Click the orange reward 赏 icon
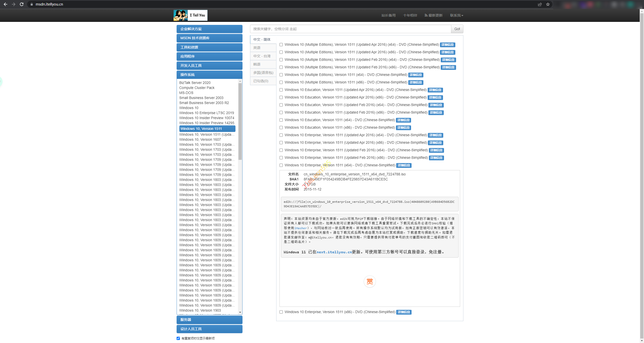Viewport: 644px width, 343px height. (370, 281)
